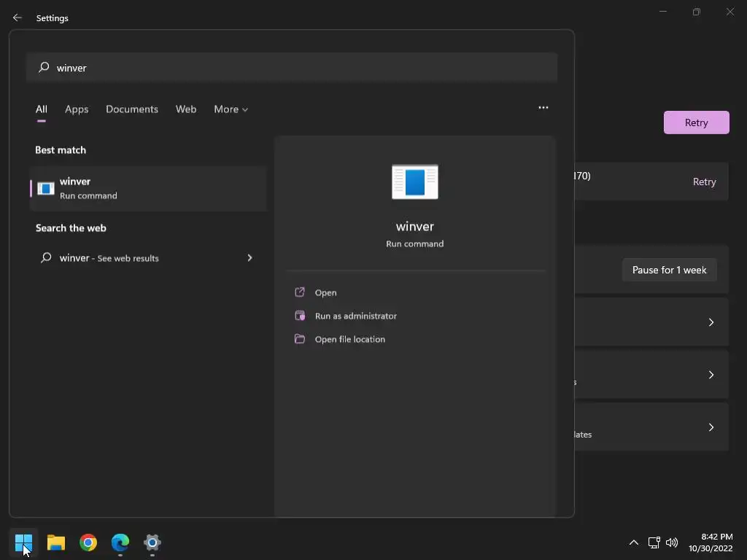Click the winver icon in best match
This screenshot has width=747, height=560.
tap(46, 189)
